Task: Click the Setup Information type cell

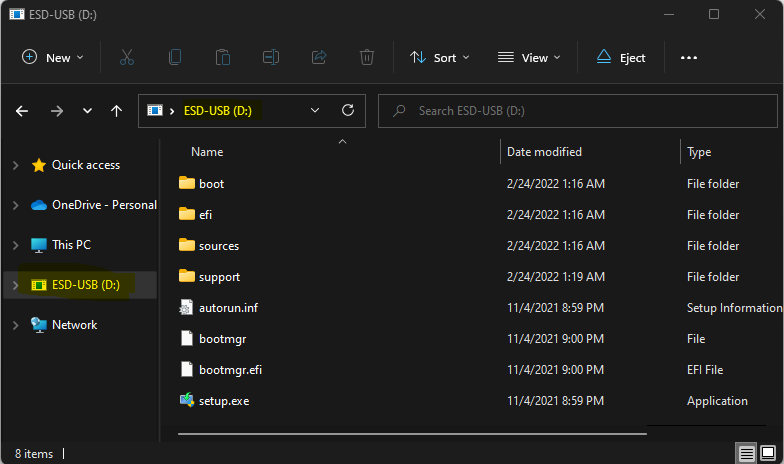Action: [x=734, y=308]
